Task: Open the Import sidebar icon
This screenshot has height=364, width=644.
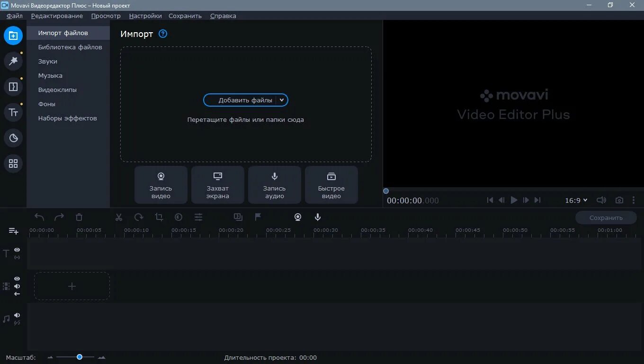Action: pyautogui.click(x=13, y=36)
